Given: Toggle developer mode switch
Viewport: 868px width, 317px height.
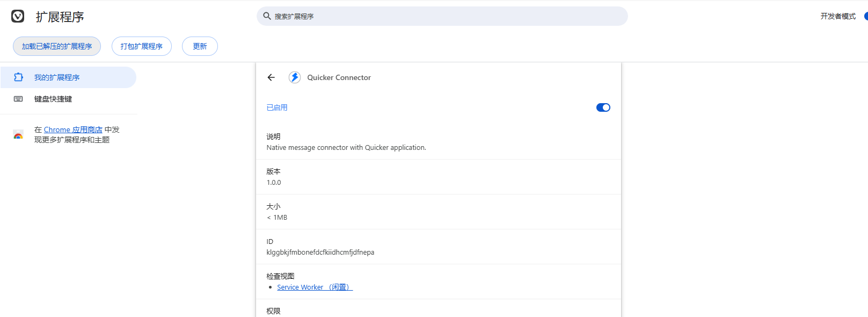Looking at the screenshot, I should tap(865, 16).
